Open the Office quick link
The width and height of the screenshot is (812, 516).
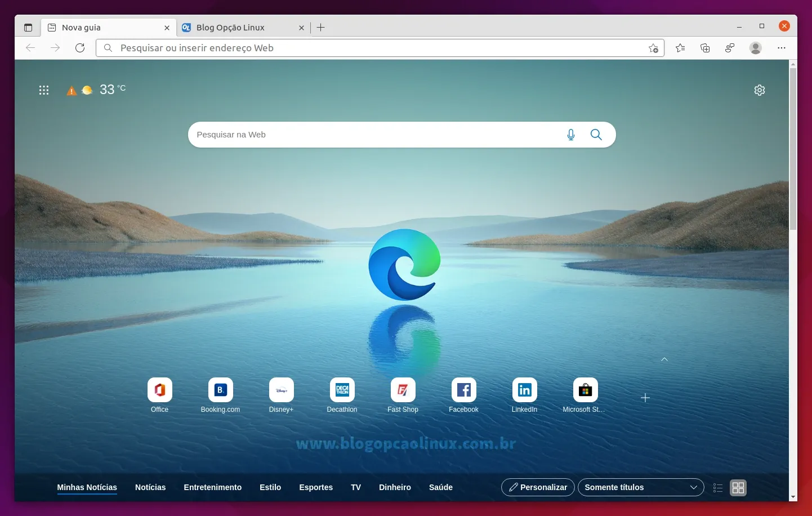pyautogui.click(x=160, y=395)
